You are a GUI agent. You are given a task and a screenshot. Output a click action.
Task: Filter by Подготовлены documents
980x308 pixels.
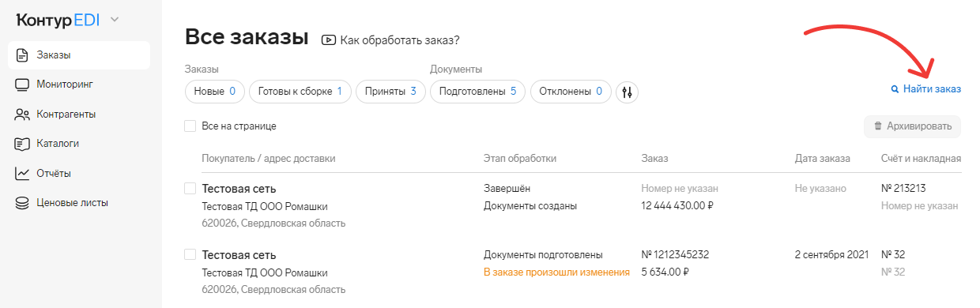[478, 92]
